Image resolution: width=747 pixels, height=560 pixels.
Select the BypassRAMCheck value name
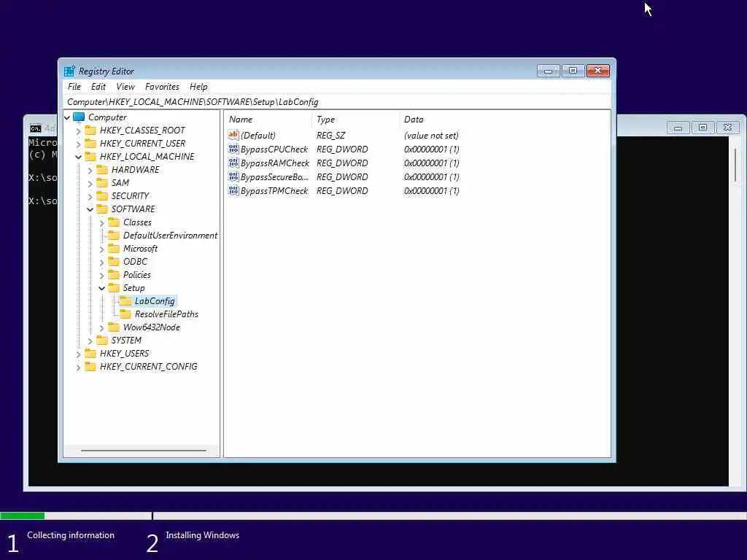point(275,163)
